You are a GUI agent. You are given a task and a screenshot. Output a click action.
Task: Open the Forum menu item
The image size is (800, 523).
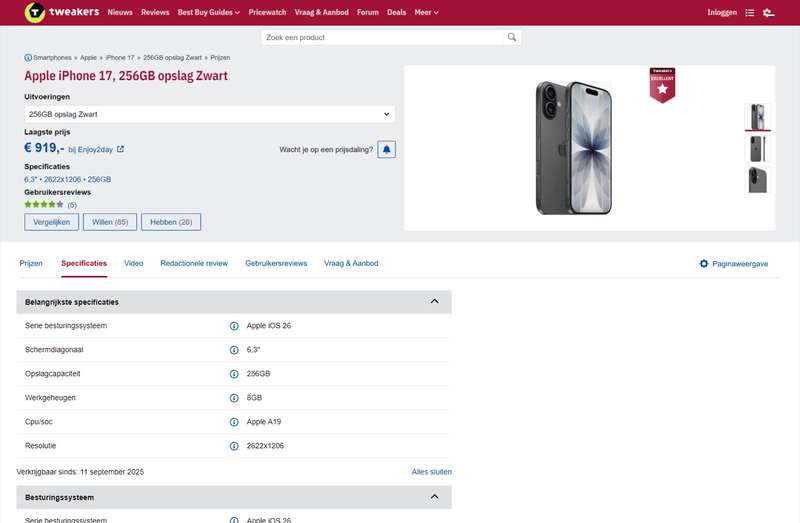pyautogui.click(x=368, y=12)
